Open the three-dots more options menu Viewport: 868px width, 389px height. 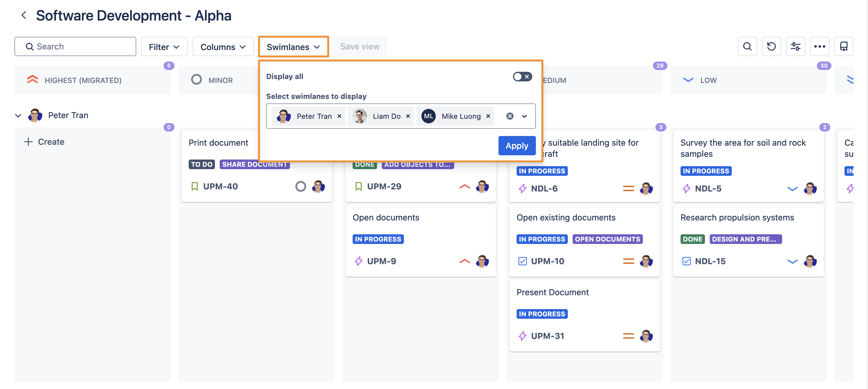coord(819,46)
